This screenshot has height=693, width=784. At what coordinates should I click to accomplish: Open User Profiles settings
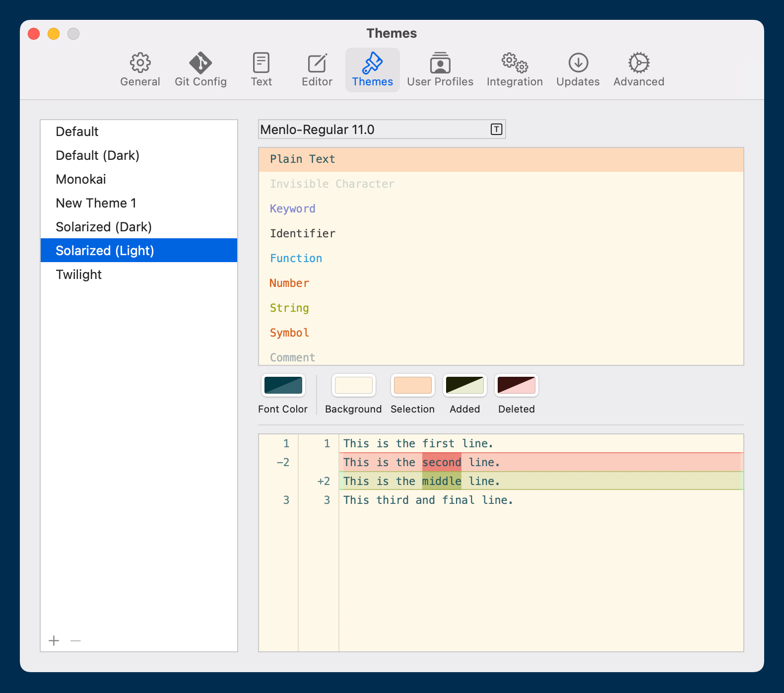coord(440,70)
